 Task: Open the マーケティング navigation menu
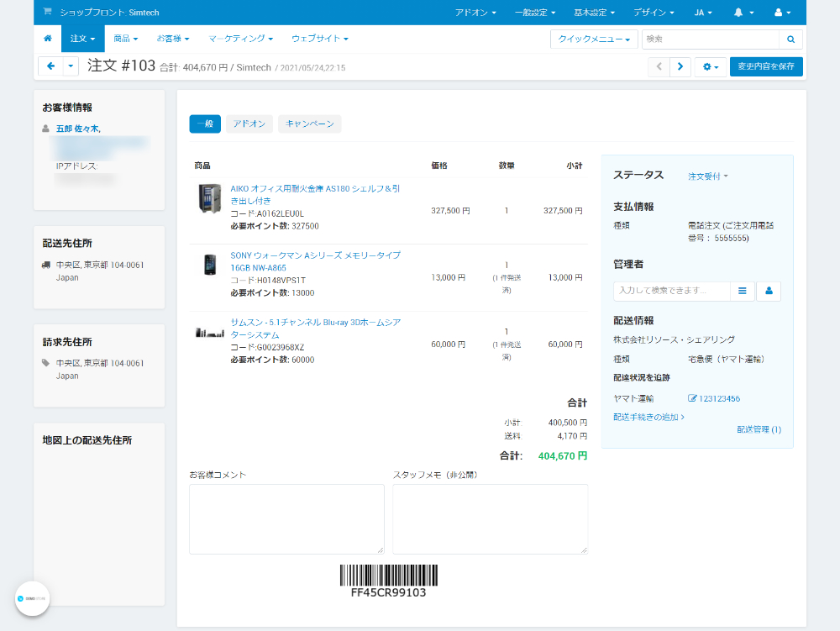click(240, 39)
